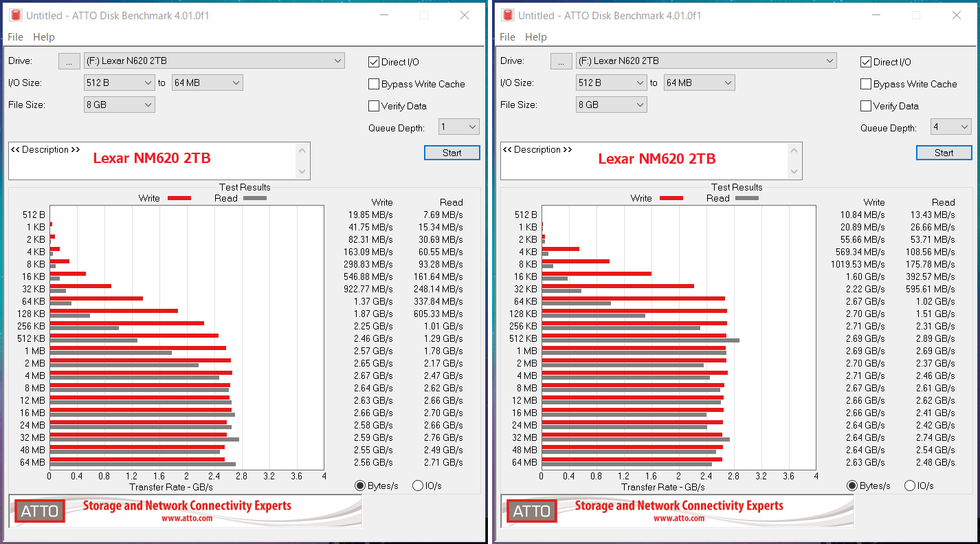Open www.atto.com link in left window banner
The height and width of the screenshot is (544, 980).
(x=187, y=519)
